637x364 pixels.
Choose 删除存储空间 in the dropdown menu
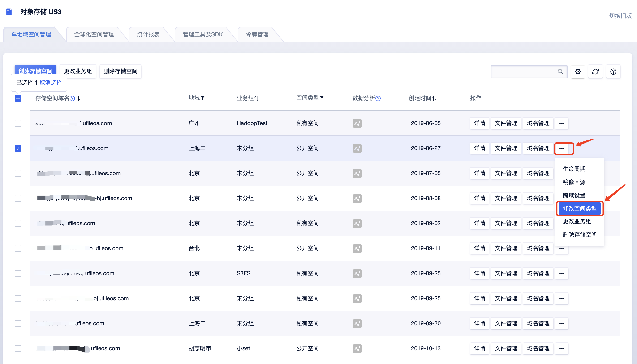coord(579,235)
